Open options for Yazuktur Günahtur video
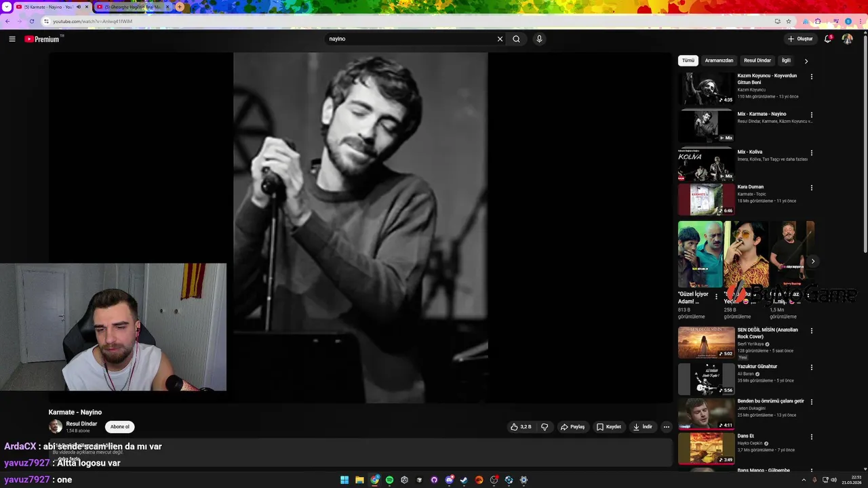This screenshot has width=868, height=488. [811, 367]
